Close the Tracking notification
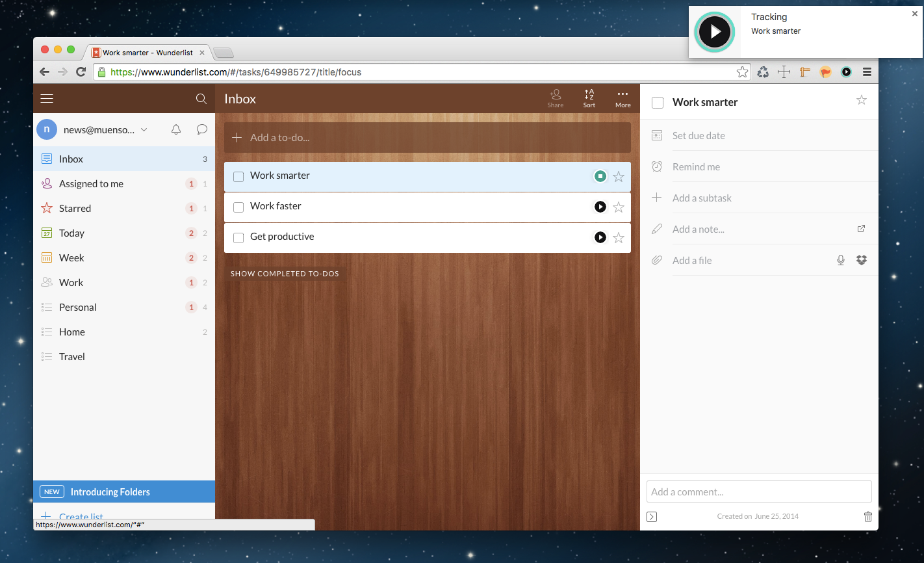This screenshot has width=924, height=563. pyautogui.click(x=915, y=14)
